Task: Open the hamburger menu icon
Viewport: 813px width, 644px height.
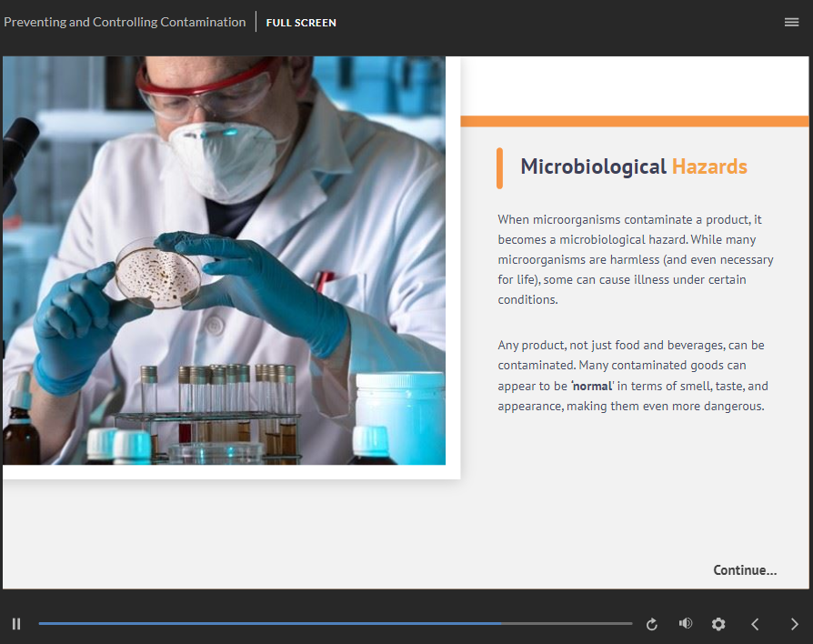Action: pyautogui.click(x=791, y=22)
